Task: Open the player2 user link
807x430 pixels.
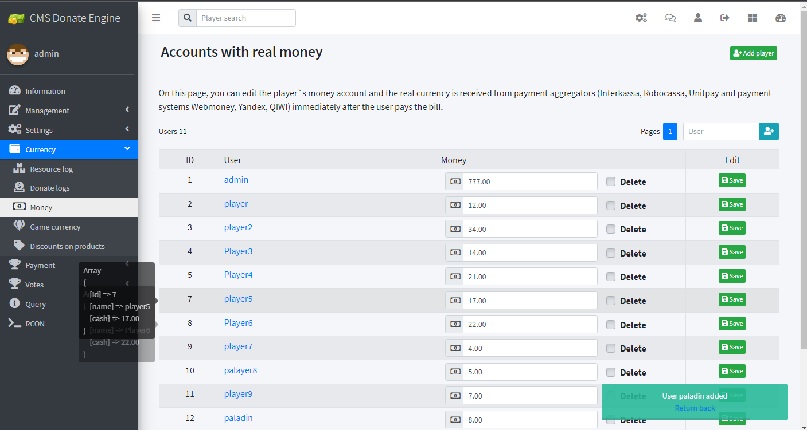Action: [238, 228]
